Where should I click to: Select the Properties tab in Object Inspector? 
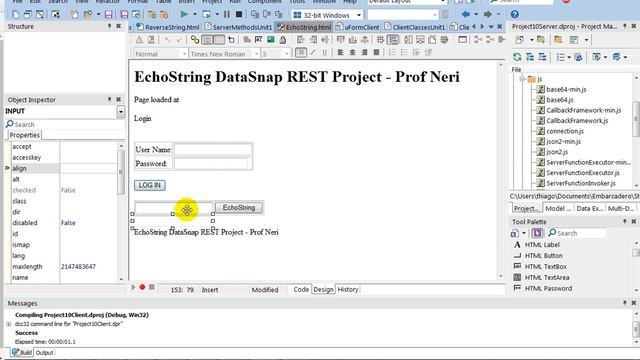[24, 135]
